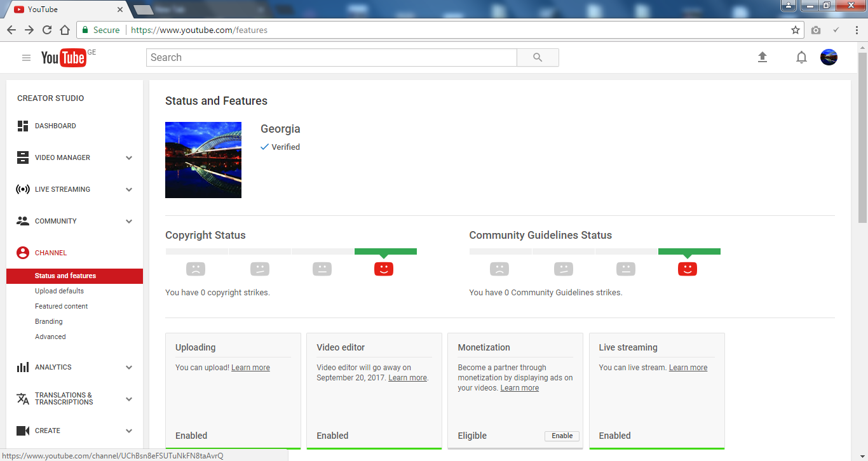This screenshot has width=868, height=461.
Task: Open Advanced channel settings
Action: pos(50,337)
